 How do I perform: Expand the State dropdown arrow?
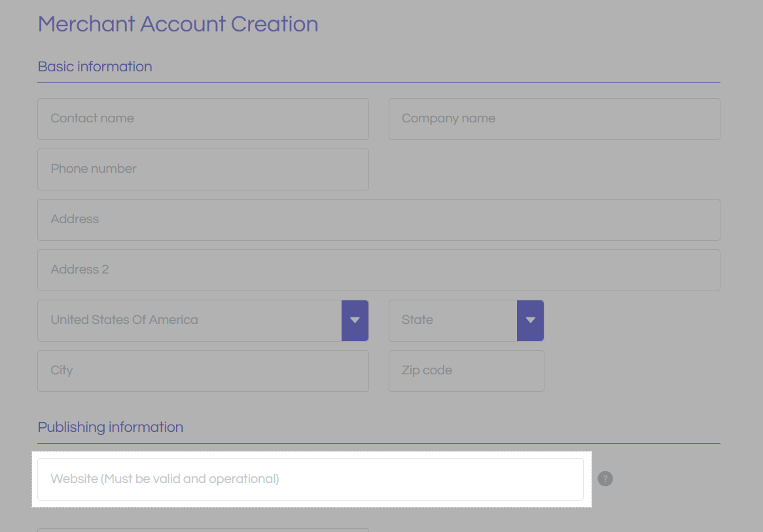[530, 320]
